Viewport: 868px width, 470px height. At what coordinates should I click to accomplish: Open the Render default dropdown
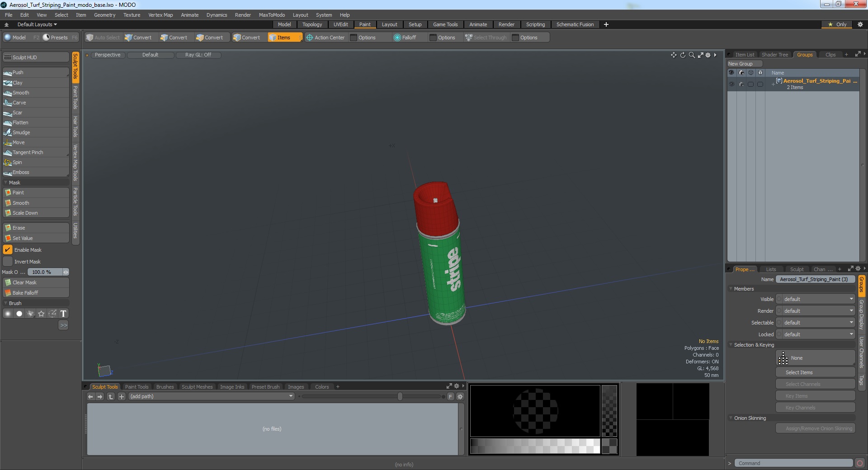[816, 311]
